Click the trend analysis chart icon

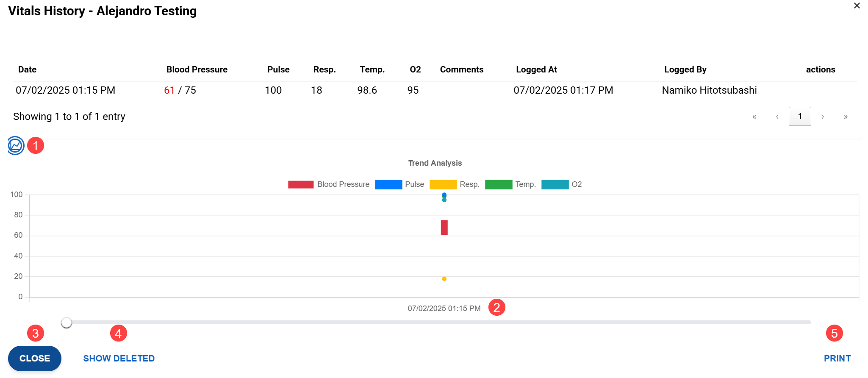click(x=16, y=146)
